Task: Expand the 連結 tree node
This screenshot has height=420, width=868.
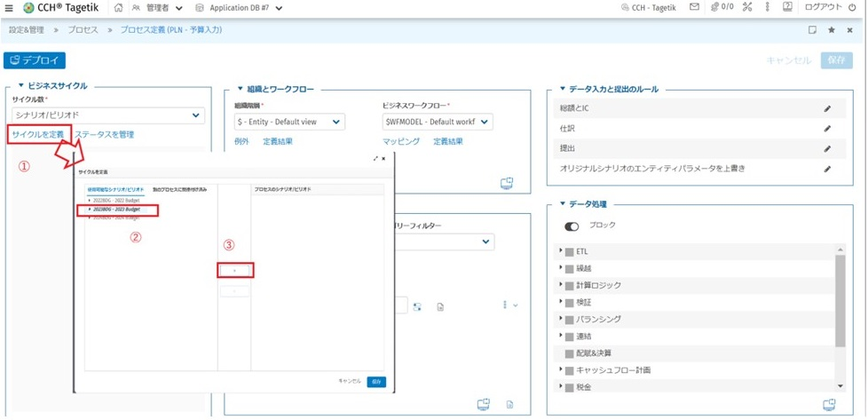Action: pos(561,336)
